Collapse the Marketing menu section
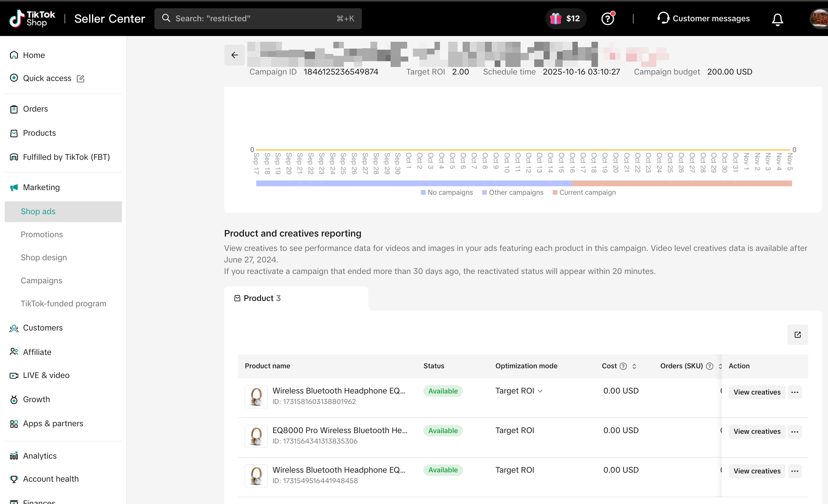 tap(41, 187)
